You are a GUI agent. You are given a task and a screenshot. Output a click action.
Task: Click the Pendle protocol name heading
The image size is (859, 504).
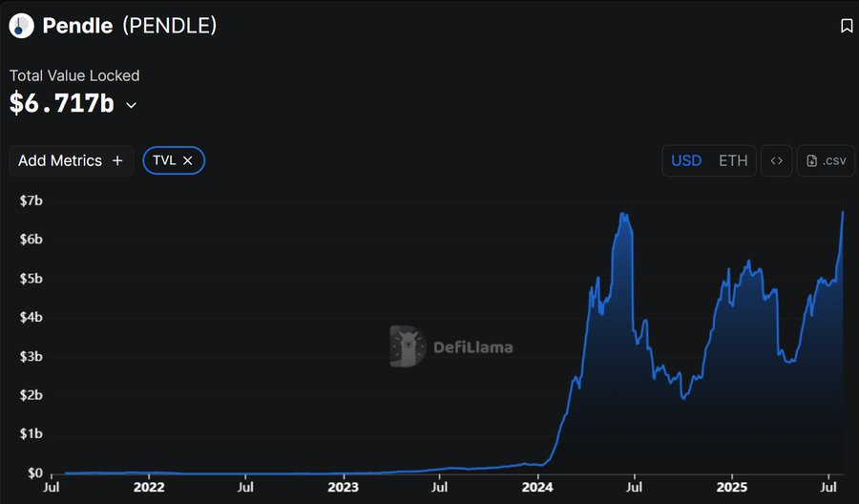[78, 26]
